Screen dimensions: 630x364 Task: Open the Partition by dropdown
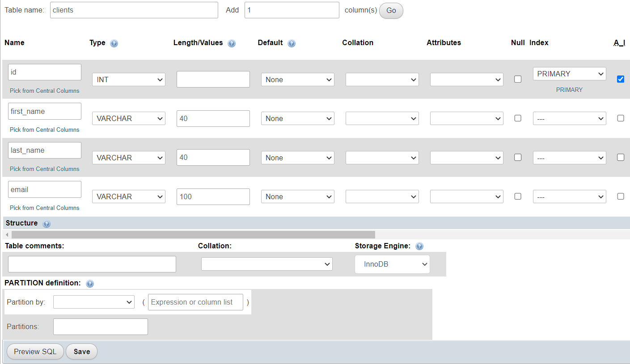click(94, 302)
